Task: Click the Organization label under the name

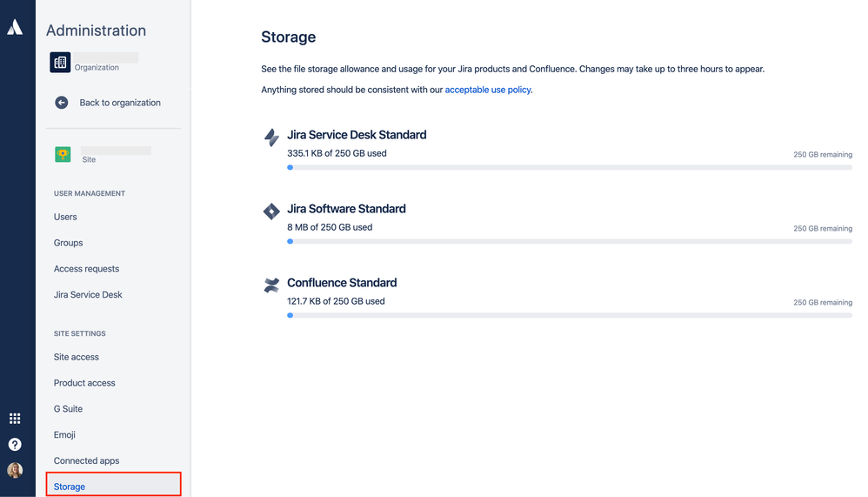Action: click(x=97, y=68)
